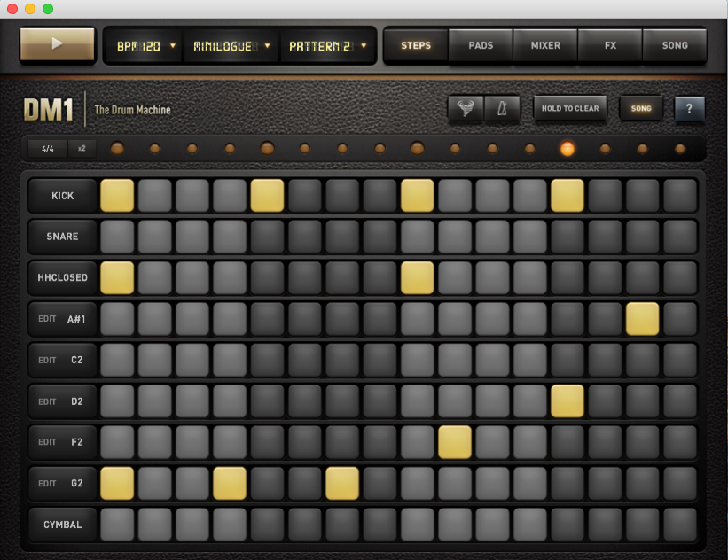Click EDIT on the A#1 track
This screenshot has height=560, width=728.
(x=47, y=319)
